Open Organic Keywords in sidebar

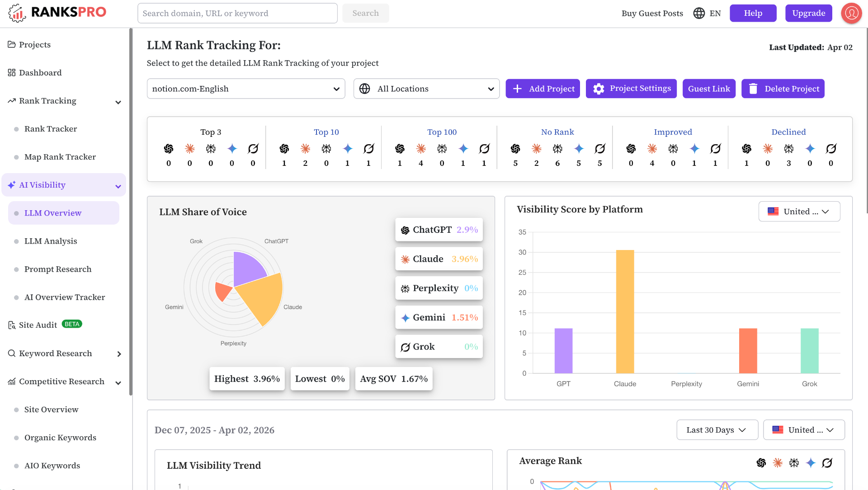coord(60,438)
